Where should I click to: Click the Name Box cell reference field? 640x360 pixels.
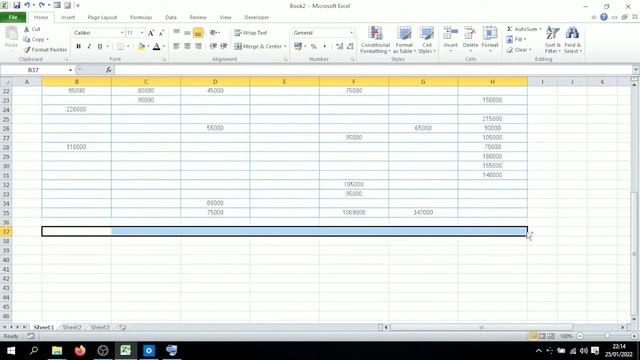tap(33, 70)
